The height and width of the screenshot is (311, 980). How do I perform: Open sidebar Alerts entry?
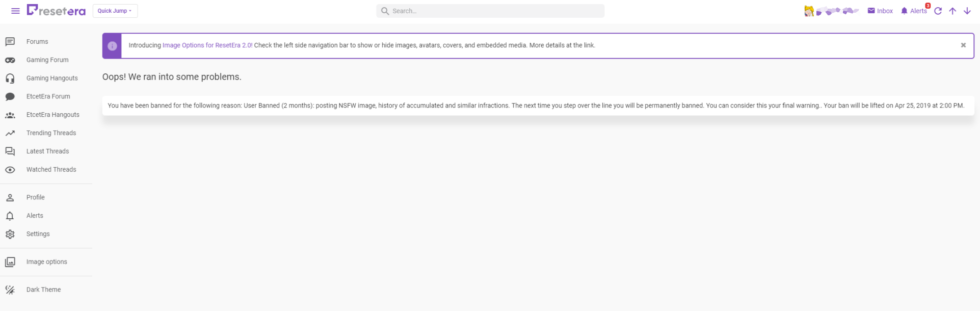tap(35, 216)
